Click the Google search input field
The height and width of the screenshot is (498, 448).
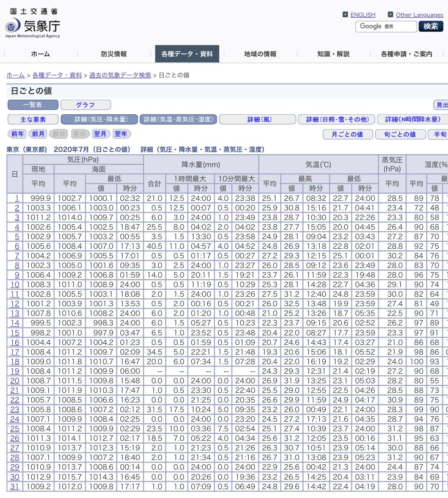coord(386,26)
